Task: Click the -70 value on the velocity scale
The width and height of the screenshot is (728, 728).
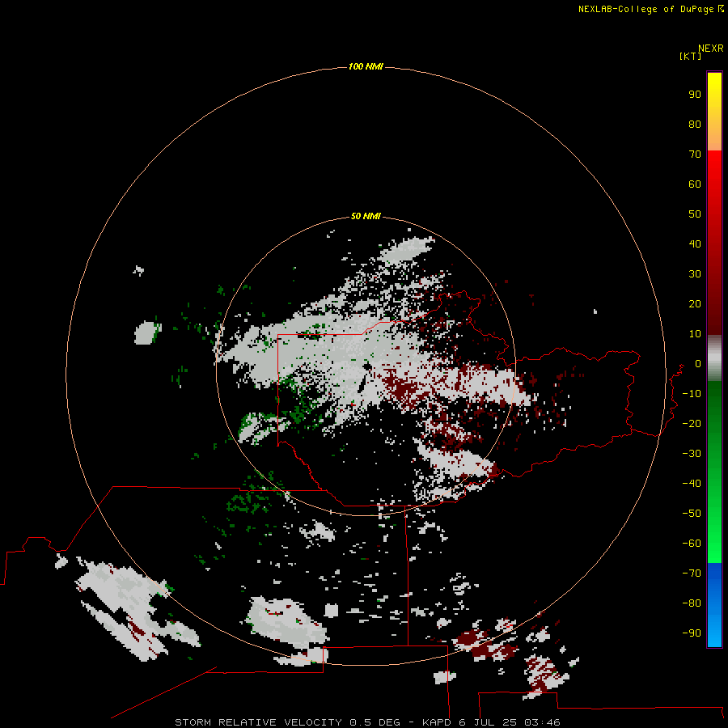Action: click(692, 574)
